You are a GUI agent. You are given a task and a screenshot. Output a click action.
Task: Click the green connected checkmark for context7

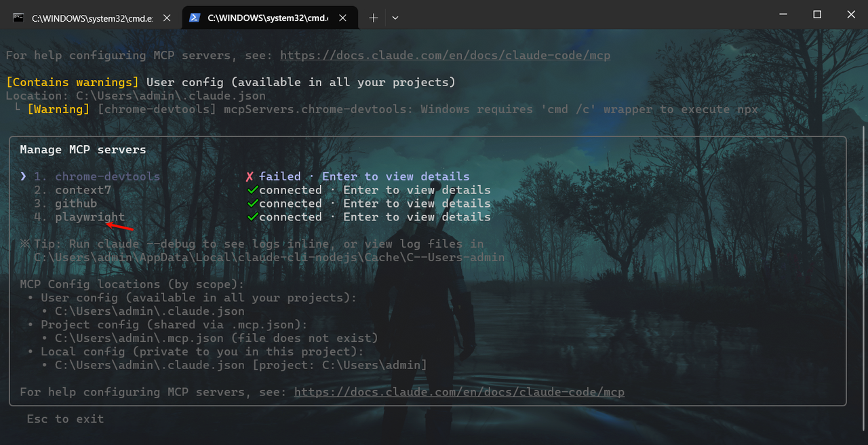251,189
